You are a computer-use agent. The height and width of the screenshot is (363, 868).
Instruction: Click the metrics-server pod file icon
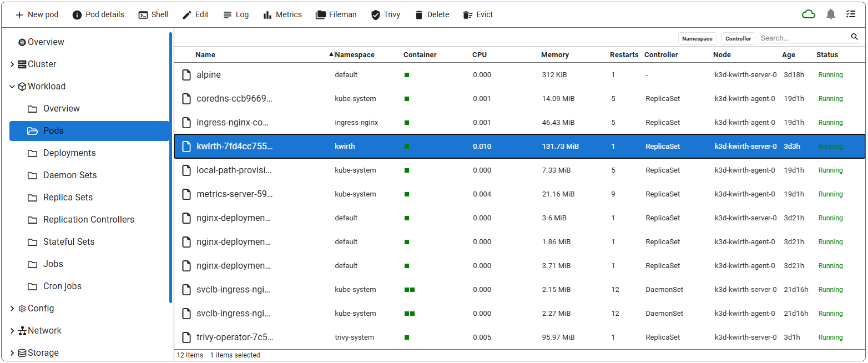pos(186,194)
